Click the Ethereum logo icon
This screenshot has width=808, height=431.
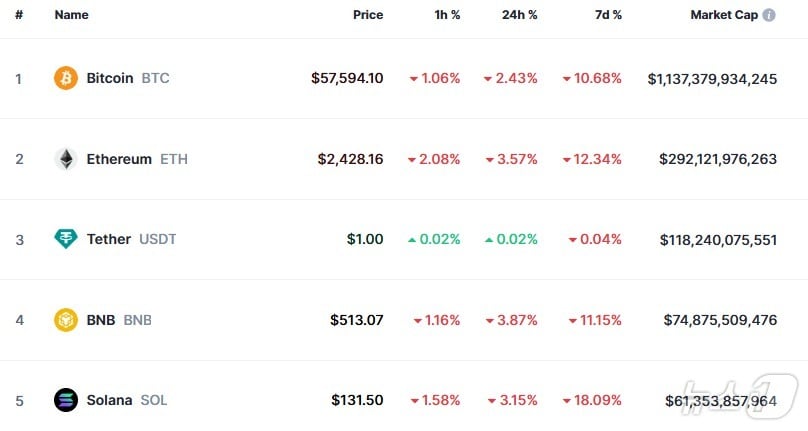pos(66,159)
